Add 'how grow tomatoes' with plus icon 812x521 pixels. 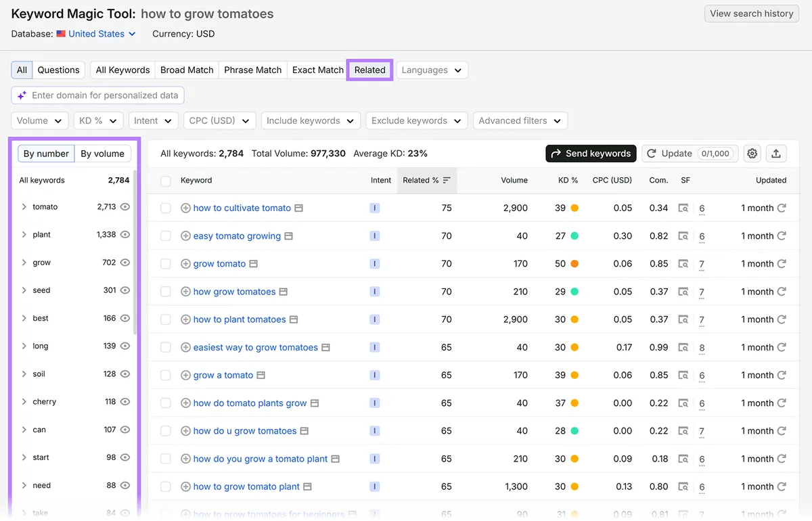(185, 292)
